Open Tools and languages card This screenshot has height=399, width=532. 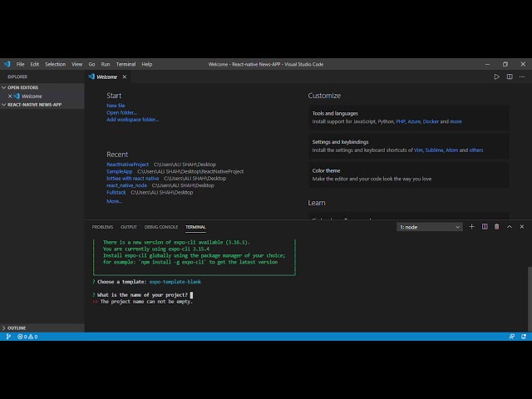point(408,117)
